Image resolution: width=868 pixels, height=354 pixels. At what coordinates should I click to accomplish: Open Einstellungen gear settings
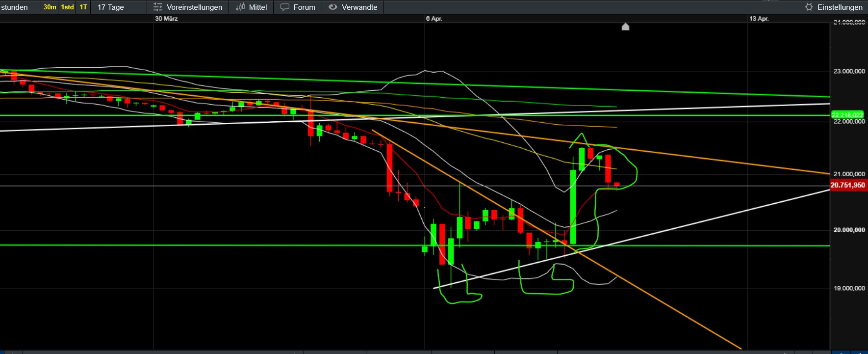tap(834, 7)
